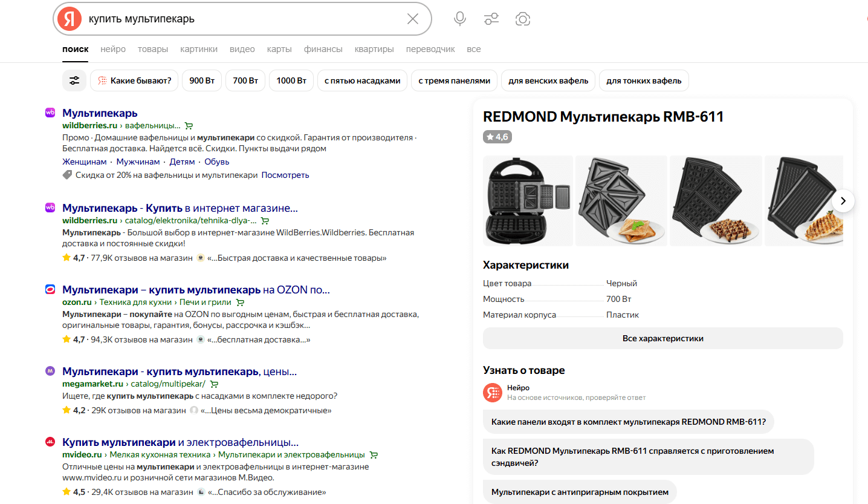
Task: Apply the '1000 Вт' filter chip
Action: pos(291,80)
